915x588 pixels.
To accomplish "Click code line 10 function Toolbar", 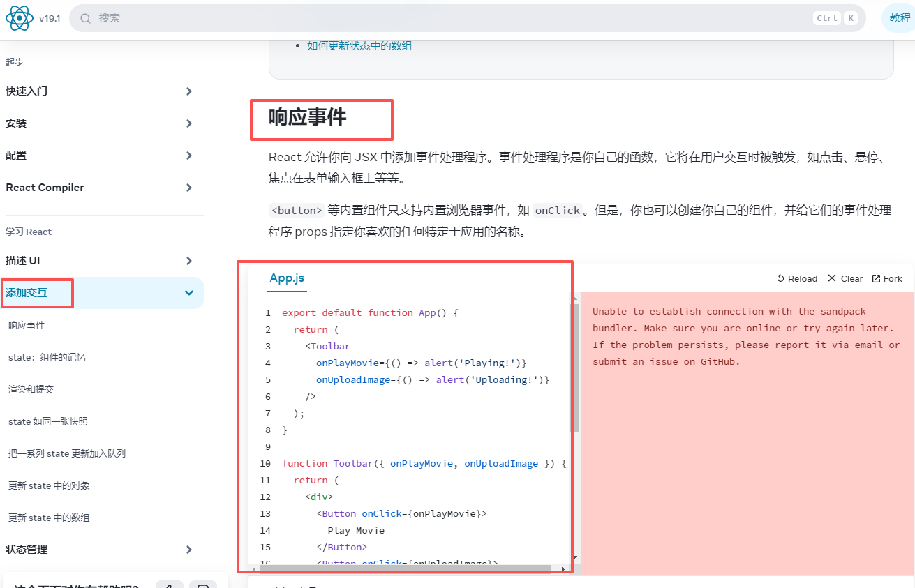I will click(424, 463).
